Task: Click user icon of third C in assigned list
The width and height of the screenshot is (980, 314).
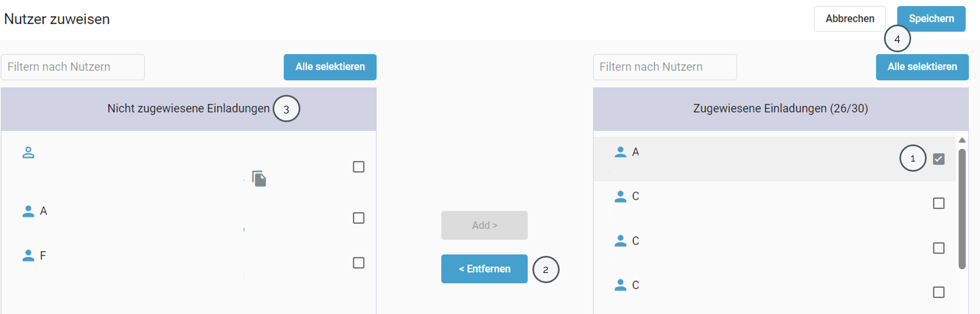Action: point(620,285)
